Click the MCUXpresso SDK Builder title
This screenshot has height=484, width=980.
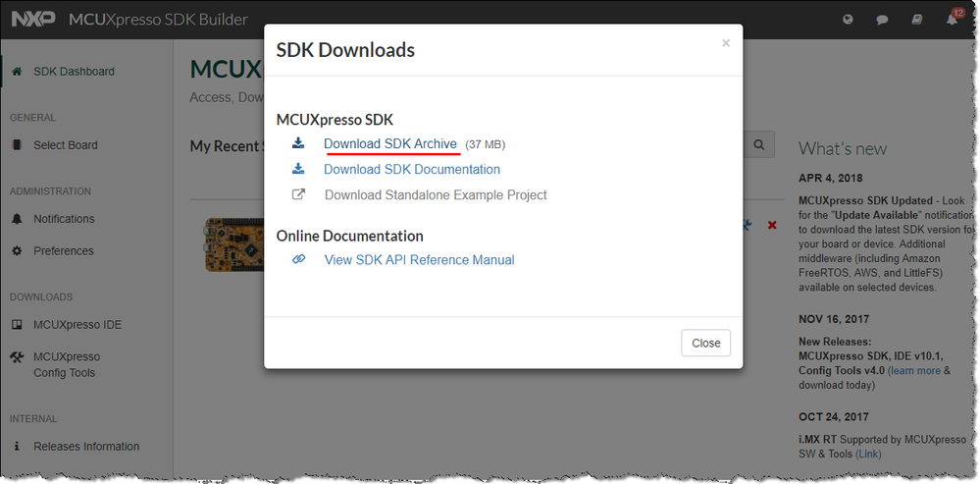point(158,20)
